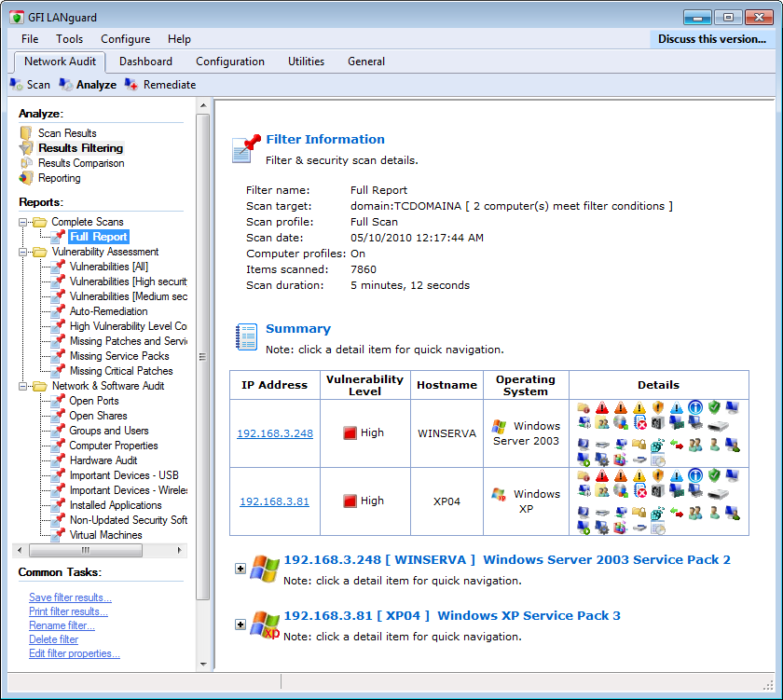Open the 192.168.3.248 IP address link
The image size is (783, 700).
[275, 433]
